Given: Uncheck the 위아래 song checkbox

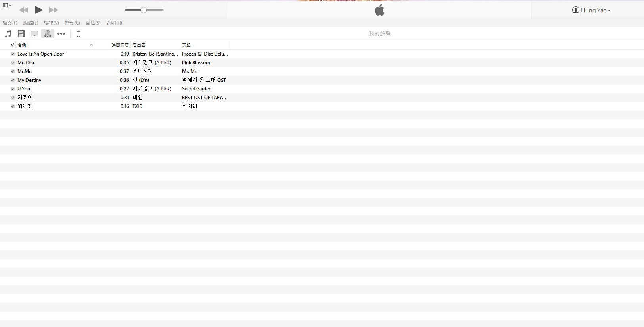Looking at the screenshot, I should tap(13, 106).
